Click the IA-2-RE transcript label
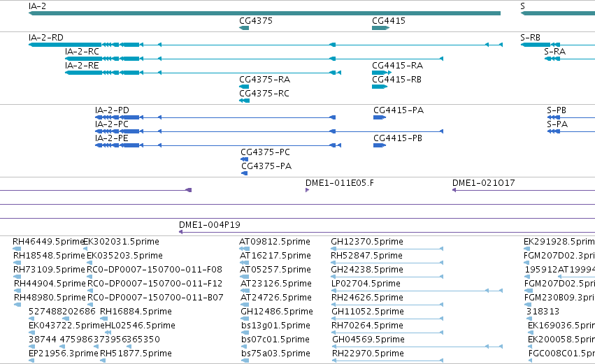This screenshot has height=364, width=595. point(82,66)
